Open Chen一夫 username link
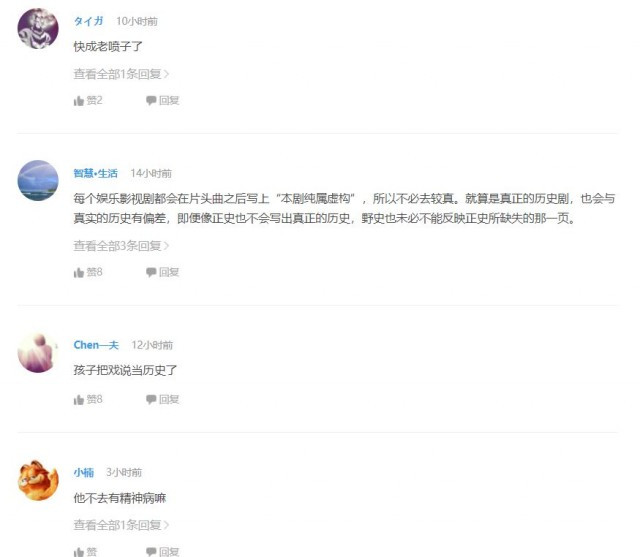 tap(96, 345)
